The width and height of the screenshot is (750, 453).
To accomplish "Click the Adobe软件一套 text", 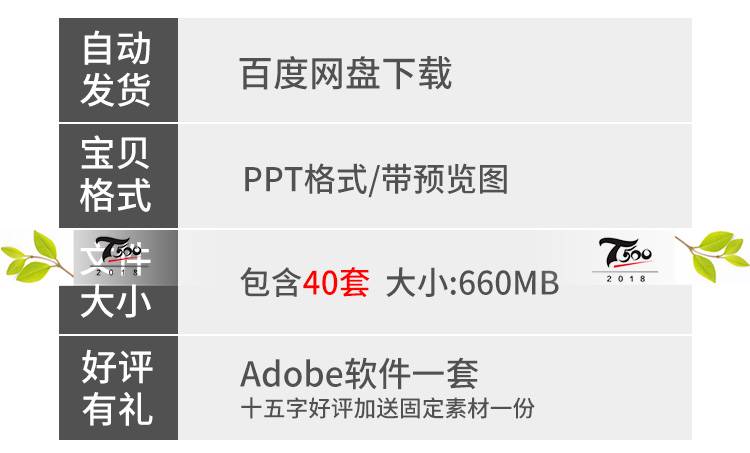I will (x=359, y=374).
